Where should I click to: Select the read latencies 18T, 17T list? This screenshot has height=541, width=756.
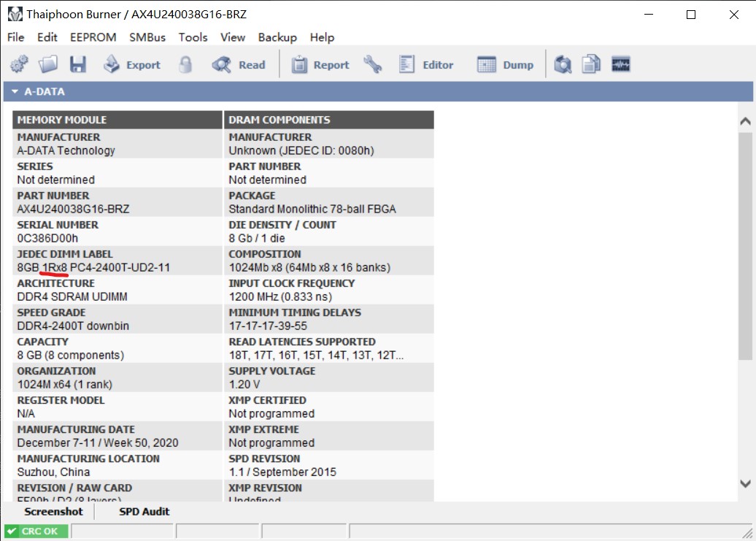coord(316,356)
